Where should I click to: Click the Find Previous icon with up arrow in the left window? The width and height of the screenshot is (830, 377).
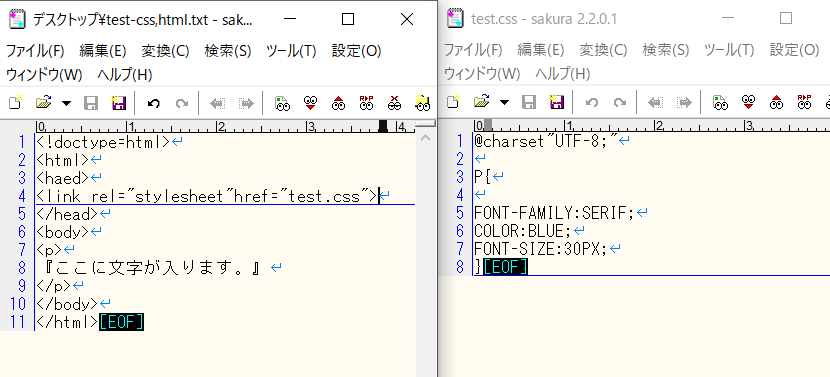(338, 103)
